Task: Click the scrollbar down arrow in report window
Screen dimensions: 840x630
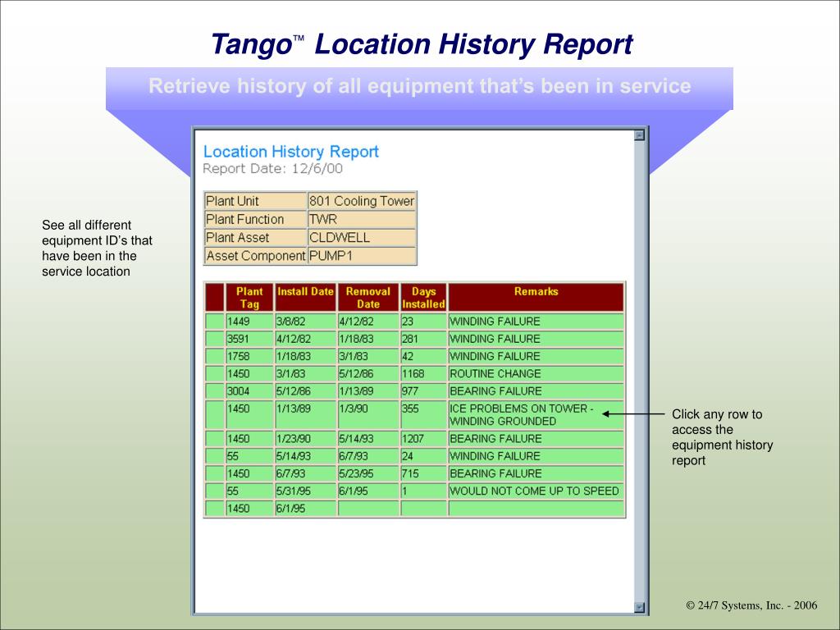Action: (639, 607)
